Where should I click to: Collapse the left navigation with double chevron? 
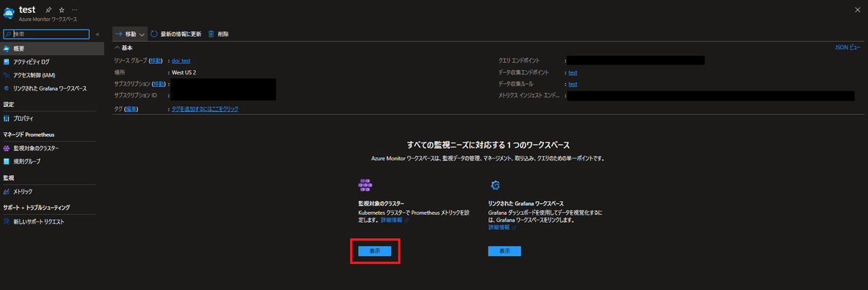pos(98,34)
